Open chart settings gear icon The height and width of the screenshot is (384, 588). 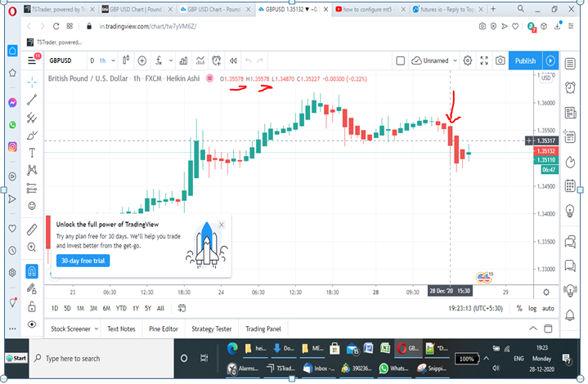[x=467, y=60]
